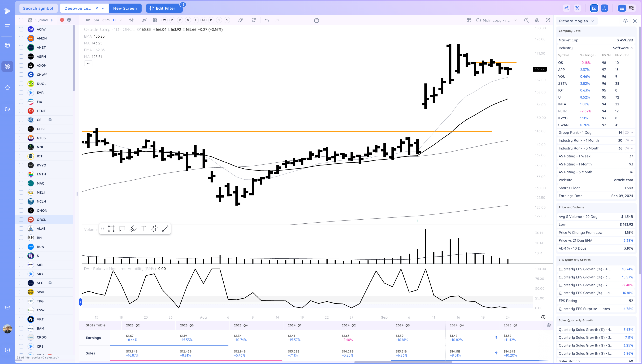Select the Monthly chart timeframe button
Screen dimensions: 642x364
tap(203, 20)
